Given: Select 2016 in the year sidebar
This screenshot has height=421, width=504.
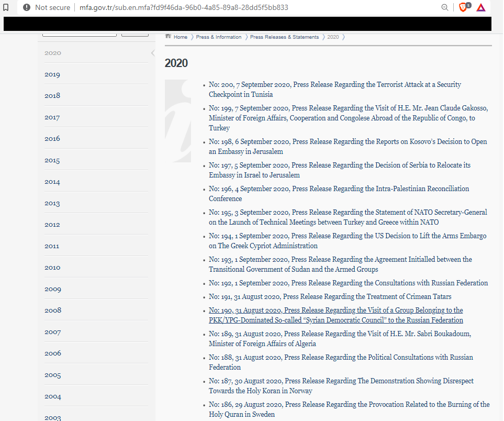Looking at the screenshot, I should 52,139.
